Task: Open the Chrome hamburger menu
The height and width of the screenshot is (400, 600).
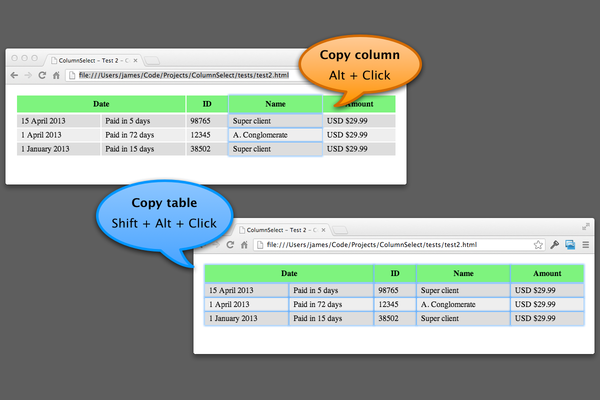Action: coord(585,245)
